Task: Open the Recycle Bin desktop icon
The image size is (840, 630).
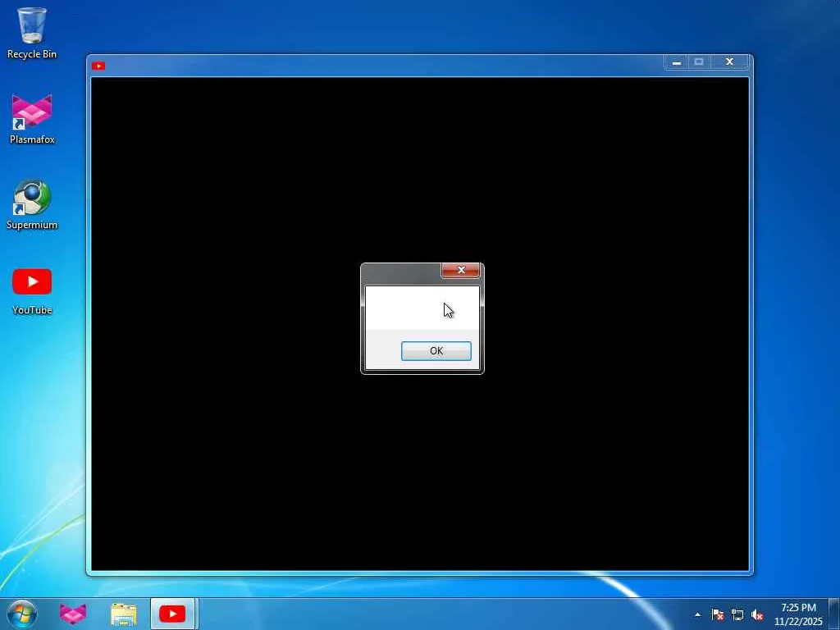Action: click(x=32, y=33)
